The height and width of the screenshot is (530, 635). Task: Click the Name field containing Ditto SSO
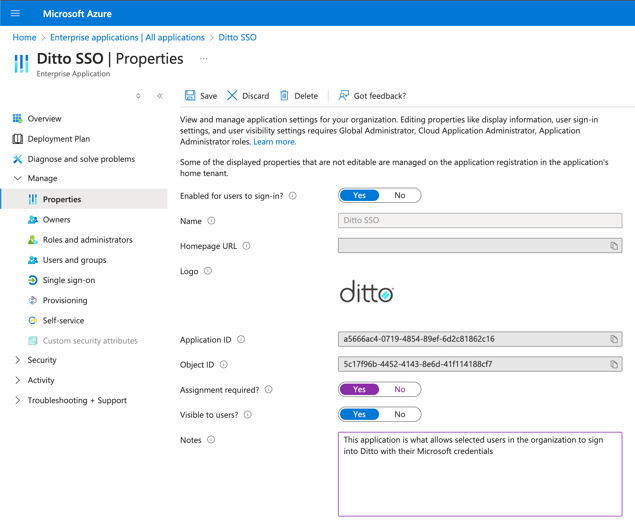[x=480, y=220]
